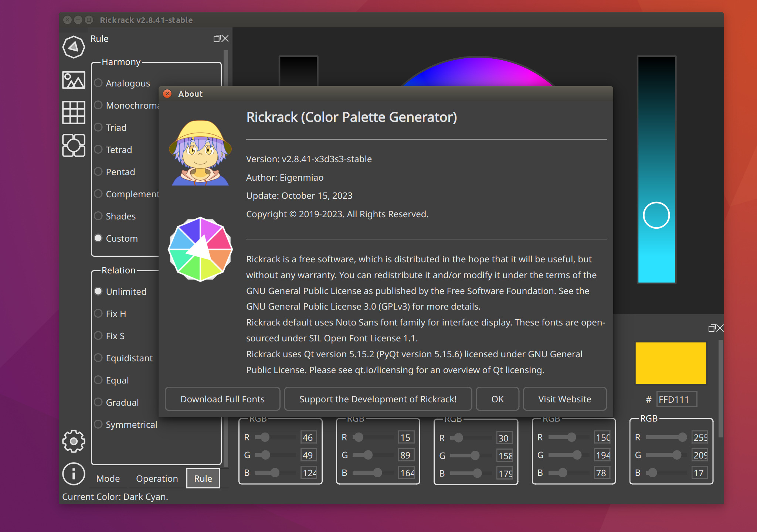Dismiss the About dialog with OK

(497, 399)
